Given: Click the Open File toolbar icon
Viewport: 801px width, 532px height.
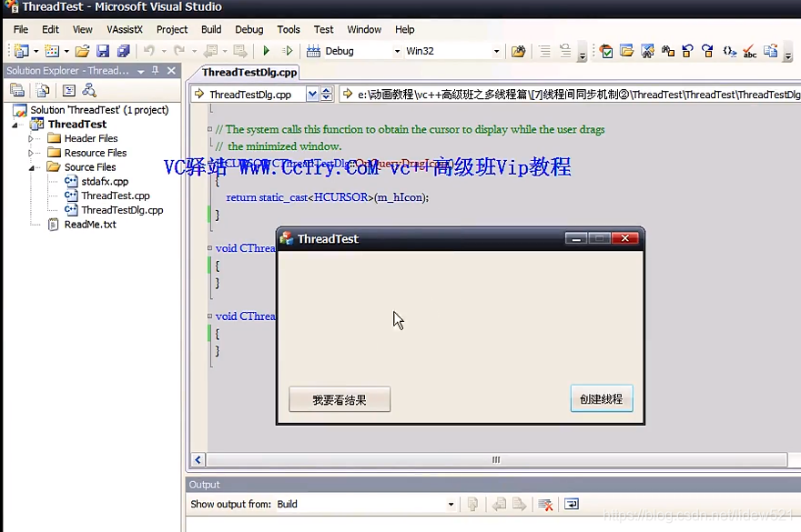Looking at the screenshot, I should click(82, 51).
